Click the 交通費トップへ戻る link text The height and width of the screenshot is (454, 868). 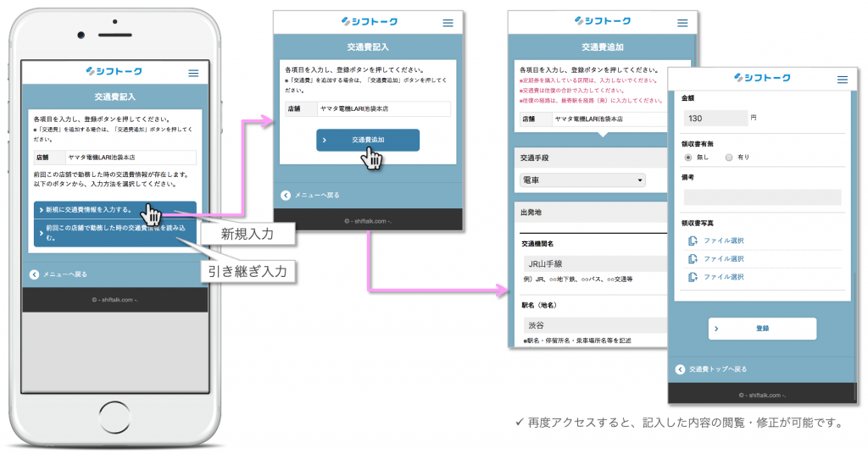[717, 369]
